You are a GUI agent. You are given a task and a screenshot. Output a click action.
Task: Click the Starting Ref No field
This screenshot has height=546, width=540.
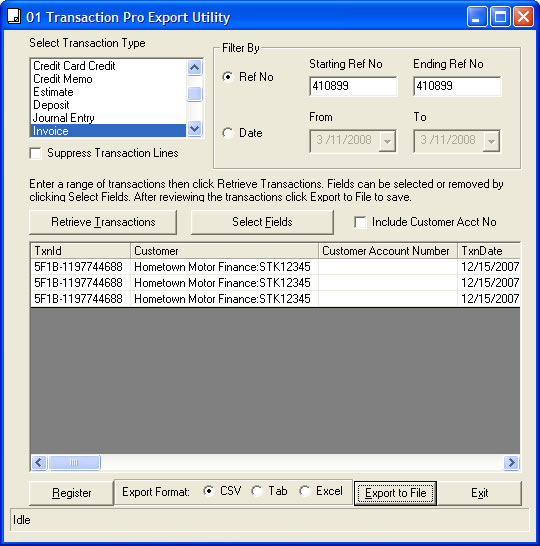pos(353,86)
